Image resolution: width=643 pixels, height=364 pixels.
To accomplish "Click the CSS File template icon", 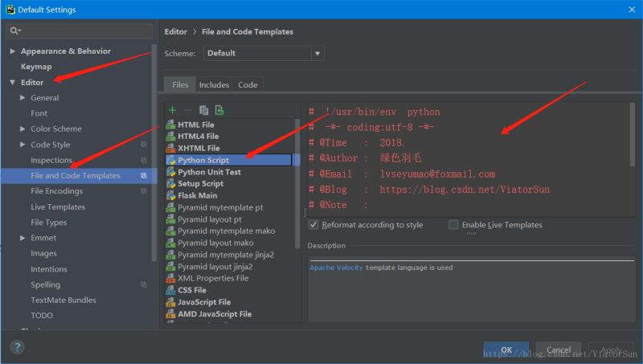I will tap(170, 290).
